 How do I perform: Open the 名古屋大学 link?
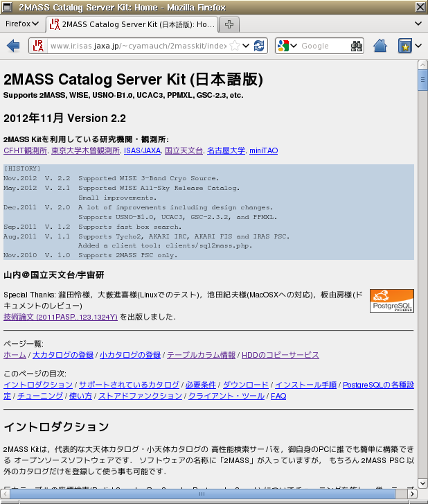click(x=226, y=150)
